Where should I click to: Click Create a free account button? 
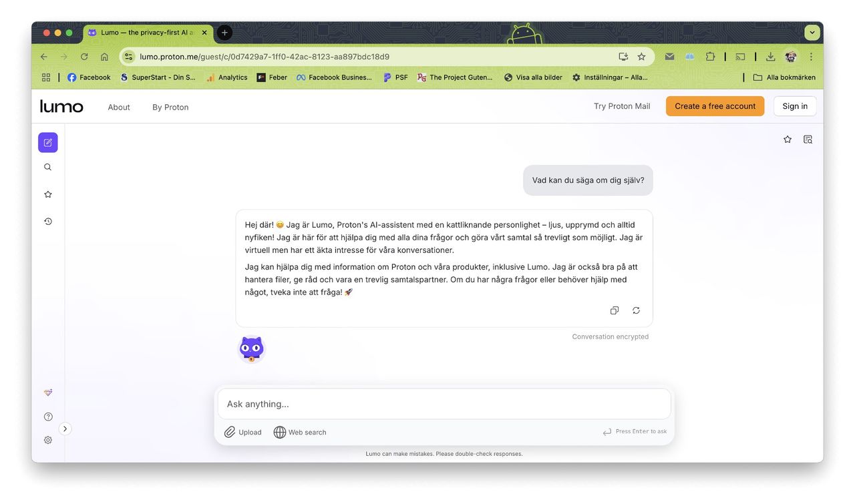(715, 106)
